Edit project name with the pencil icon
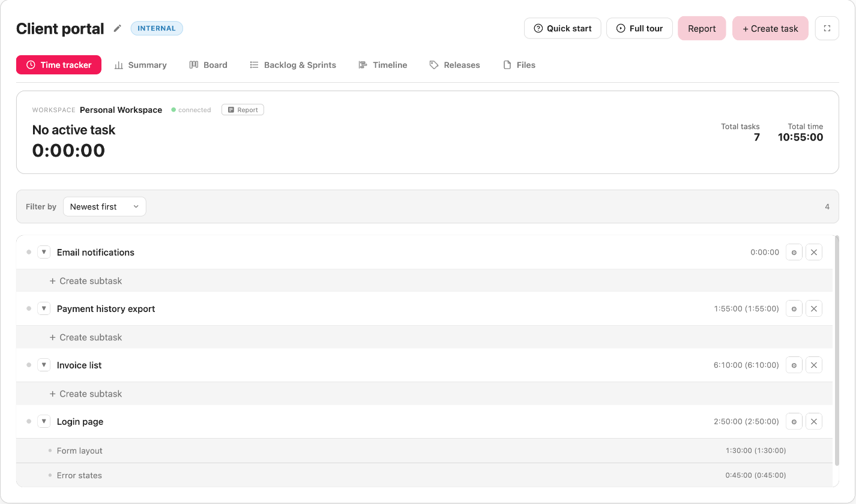Image resolution: width=856 pixels, height=504 pixels. tap(118, 28)
